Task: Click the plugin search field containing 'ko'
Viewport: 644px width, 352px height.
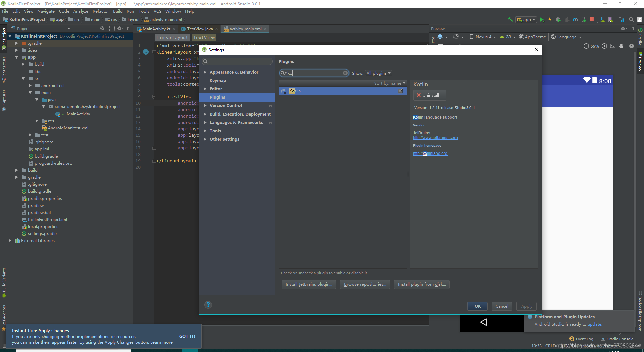Action: point(314,73)
